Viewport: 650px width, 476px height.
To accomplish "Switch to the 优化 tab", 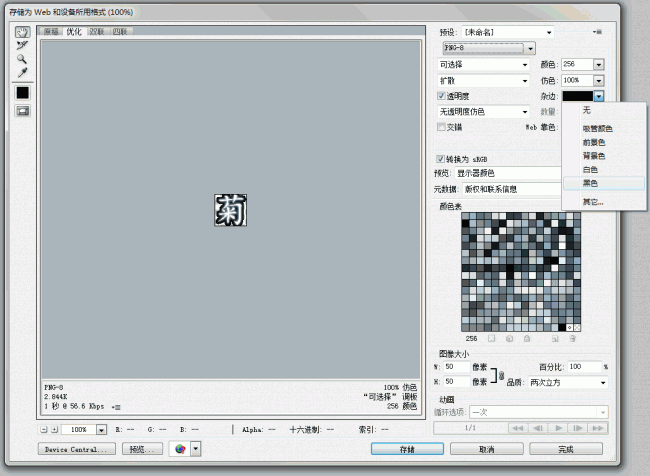I will pos(74,32).
